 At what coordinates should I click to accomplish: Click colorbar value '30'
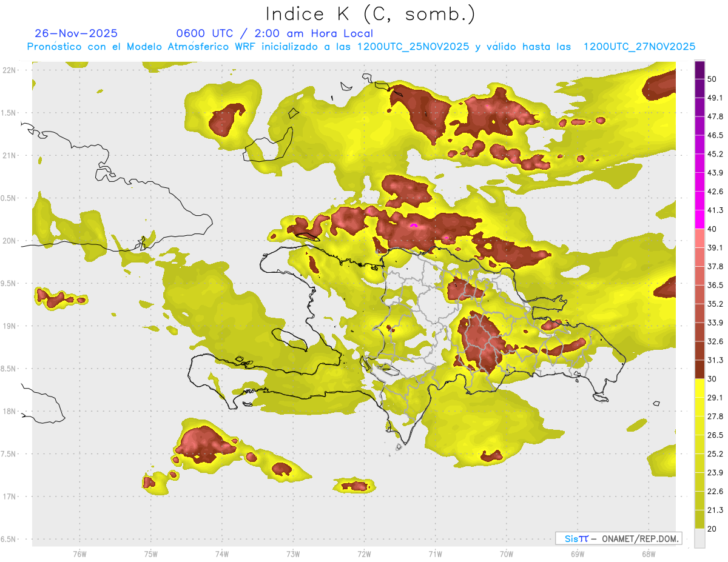(712, 379)
